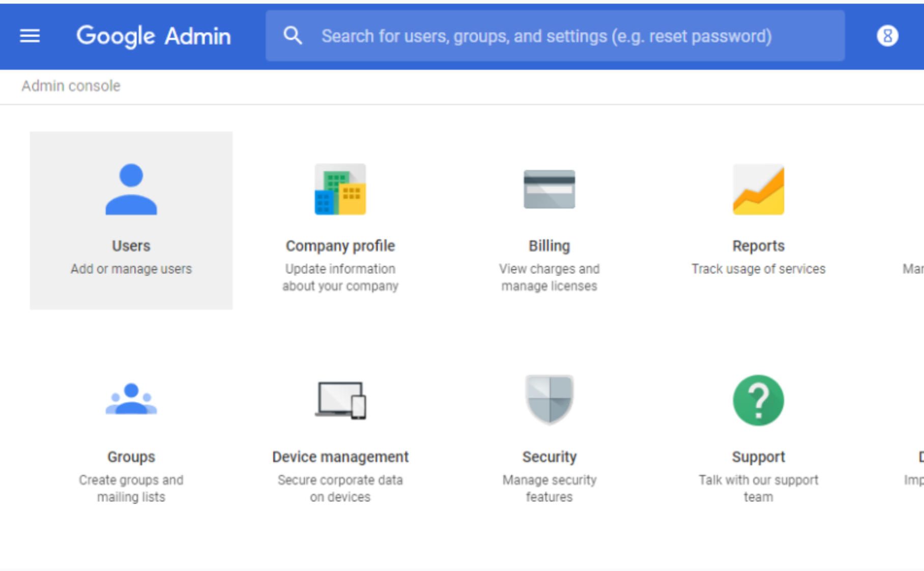
Task: Click the Reports title
Action: (x=759, y=246)
